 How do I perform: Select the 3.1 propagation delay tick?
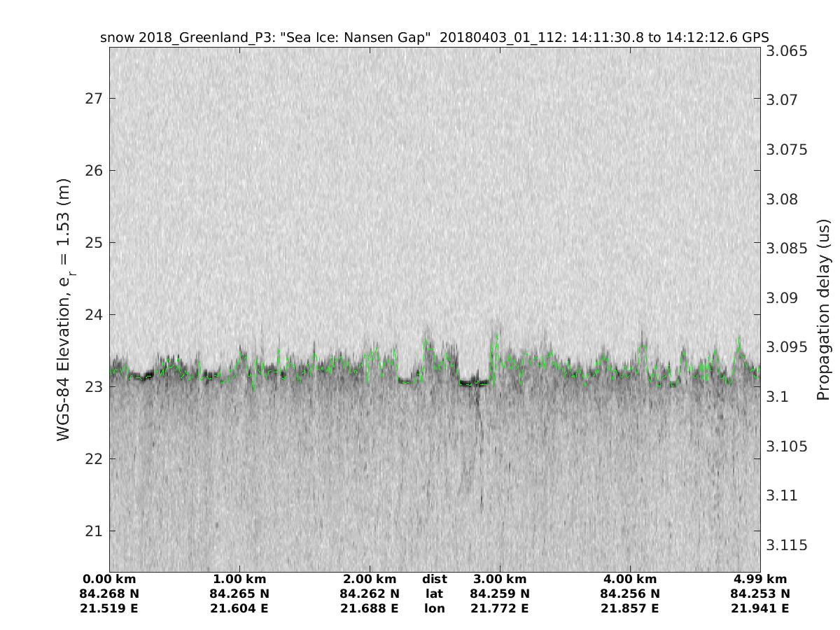coord(778,397)
